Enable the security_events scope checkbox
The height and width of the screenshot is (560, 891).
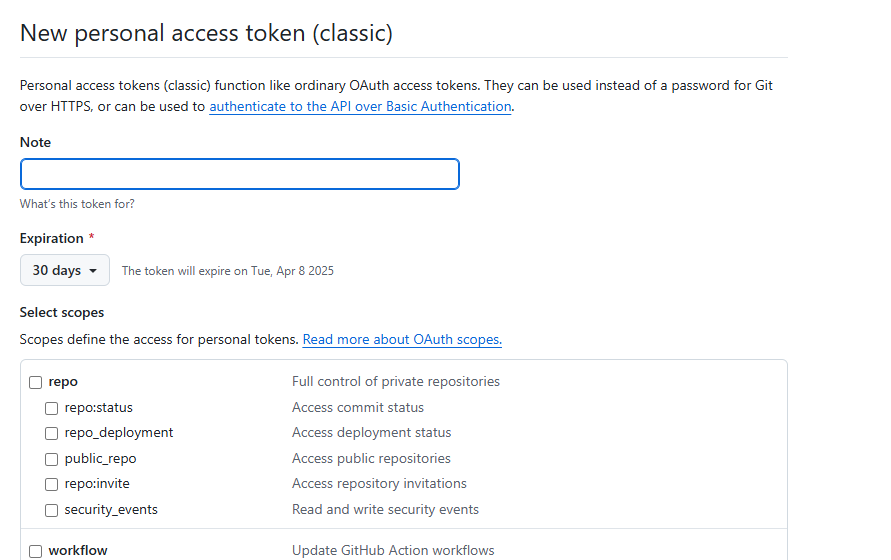click(x=52, y=510)
